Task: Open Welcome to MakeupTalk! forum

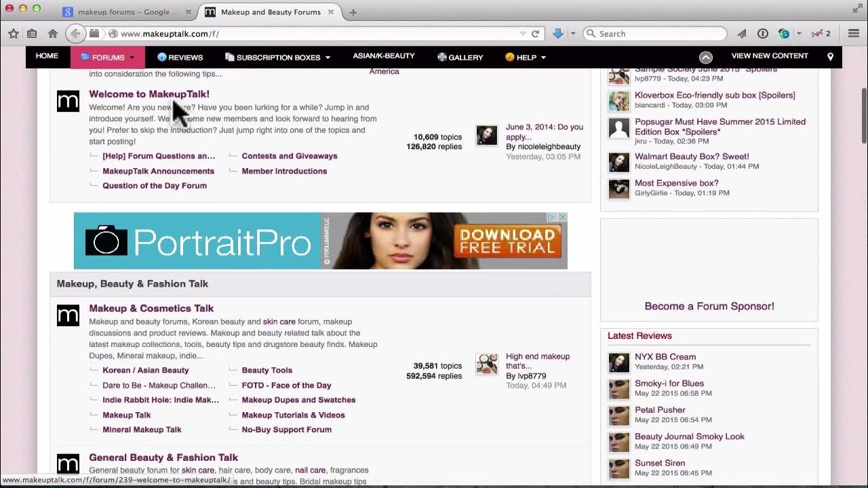Action: tap(149, 94)
